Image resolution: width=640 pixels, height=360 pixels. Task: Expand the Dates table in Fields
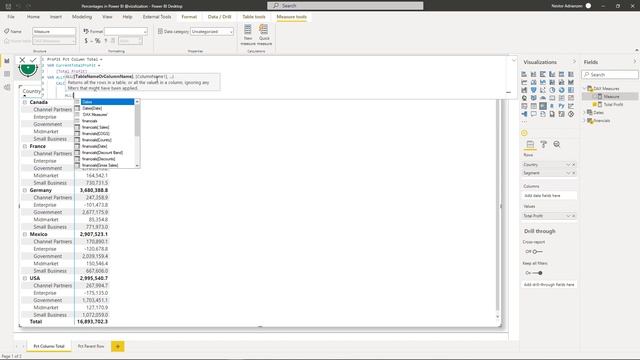585,112
